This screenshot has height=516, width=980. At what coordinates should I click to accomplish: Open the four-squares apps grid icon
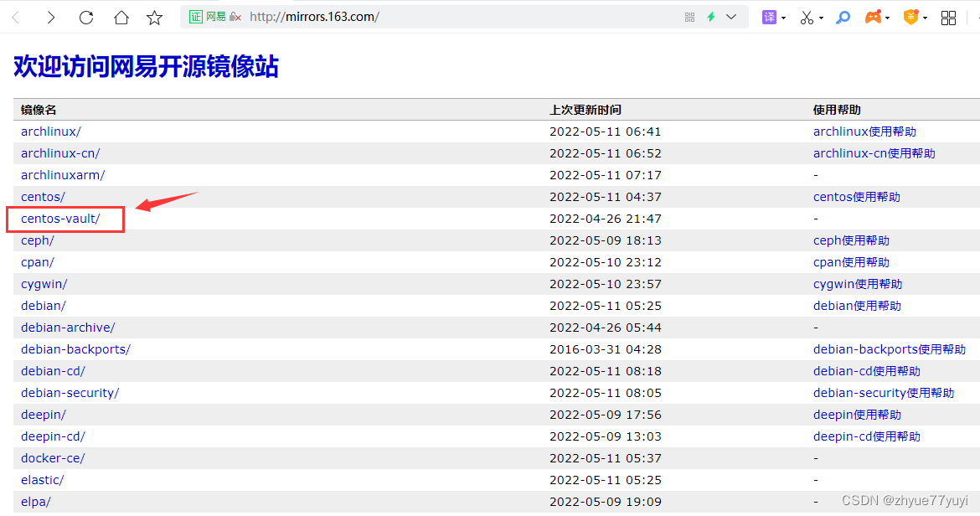pos(948,18)
